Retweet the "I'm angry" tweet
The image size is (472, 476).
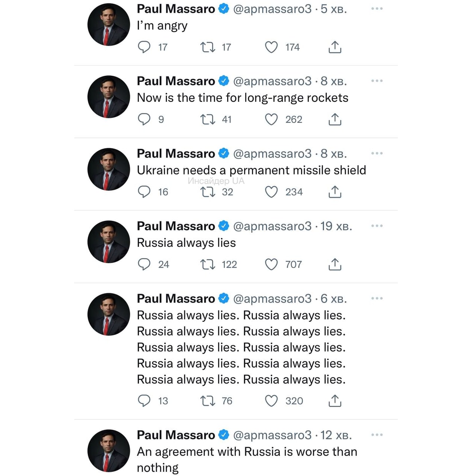point(208,47)
